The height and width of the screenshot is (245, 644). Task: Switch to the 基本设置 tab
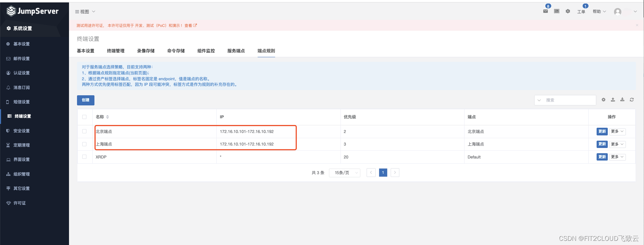point(86,51)
